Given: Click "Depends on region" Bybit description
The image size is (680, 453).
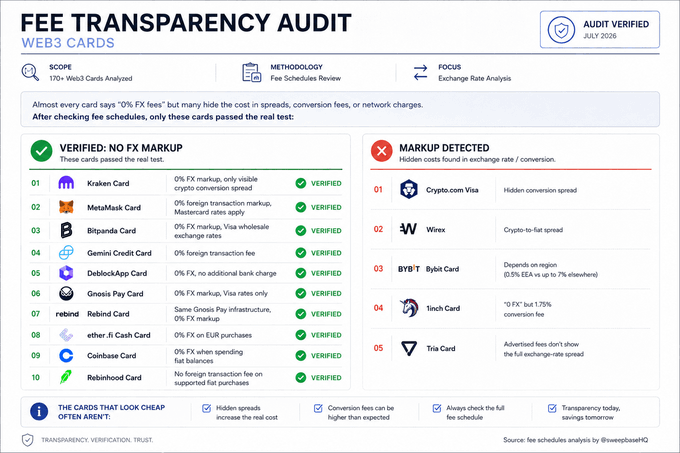Looking at the screenshot, I should (550, 270).
